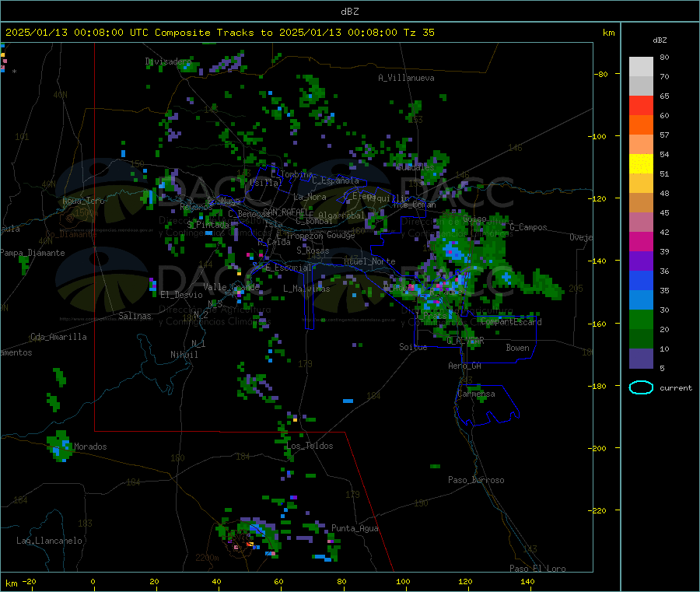Click the Atuel_Norte label
This screenshot has height=592, width=700.
coord(369,261)
